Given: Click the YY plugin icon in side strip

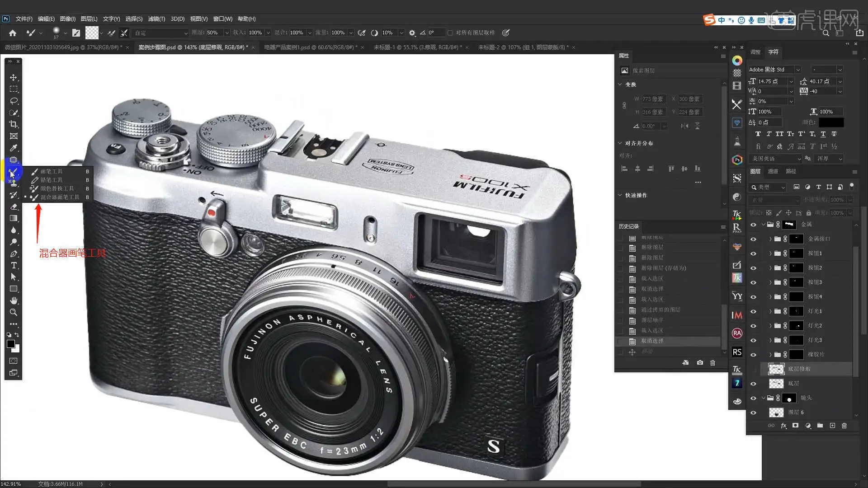Looking at the screenshot, I should [x=737, y=296].
